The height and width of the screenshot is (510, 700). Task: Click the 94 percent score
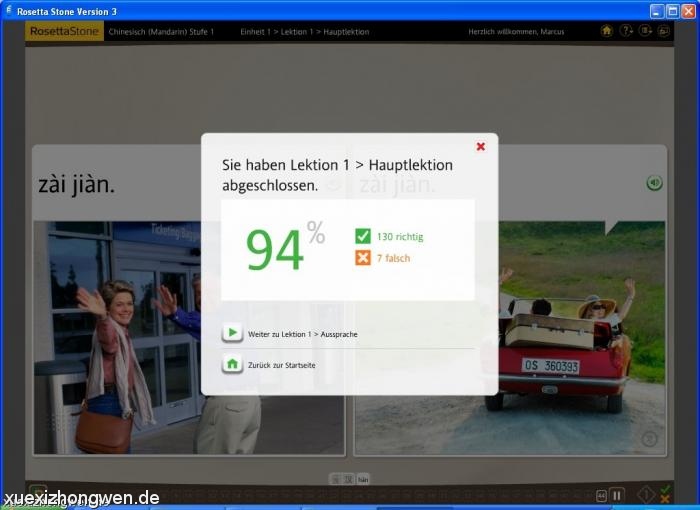click(285, 247)
